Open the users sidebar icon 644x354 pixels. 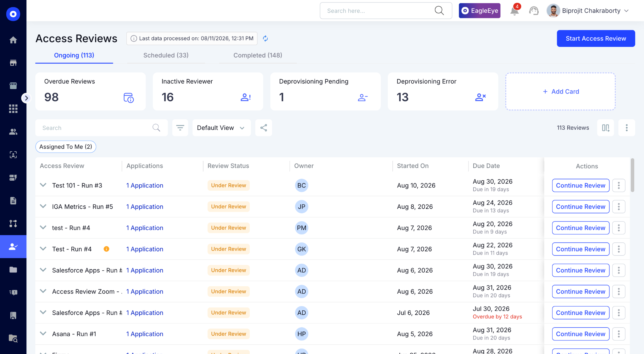[x=13, y=132]
